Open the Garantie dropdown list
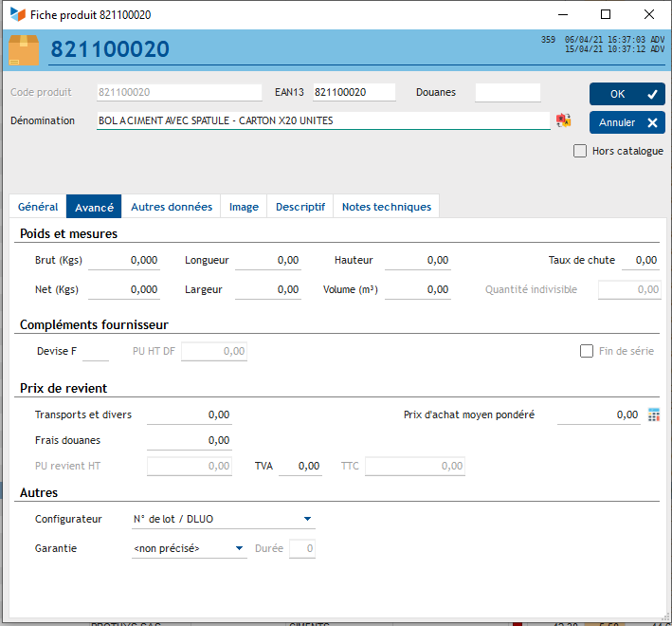Image resolution: width=672 pixels, height=626 pixels. pyautogui.click(x=240, y=548)
